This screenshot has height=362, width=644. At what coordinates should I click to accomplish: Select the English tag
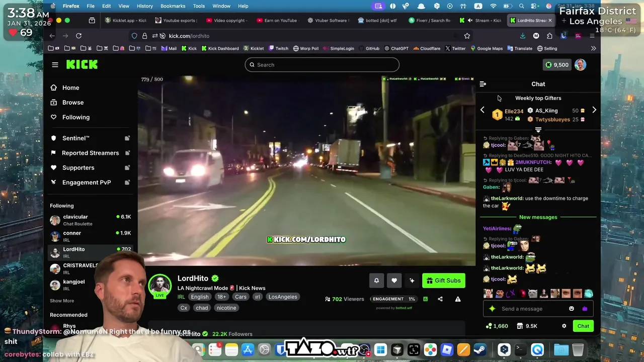point(200,297)
